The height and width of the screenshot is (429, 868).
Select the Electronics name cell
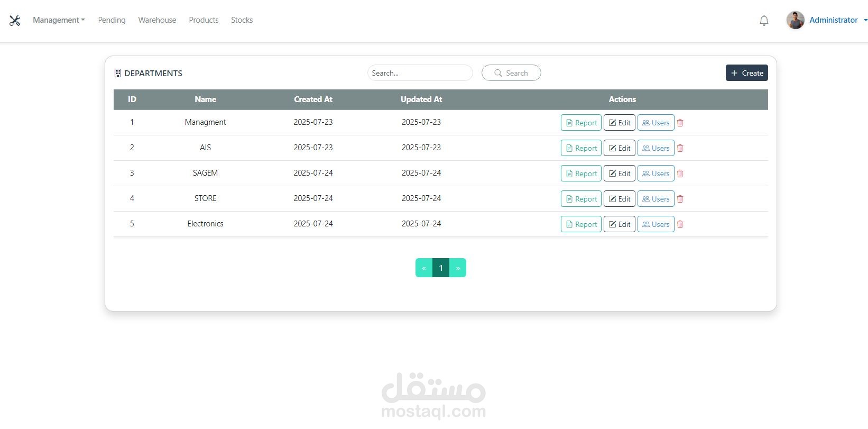coord(205,224)
